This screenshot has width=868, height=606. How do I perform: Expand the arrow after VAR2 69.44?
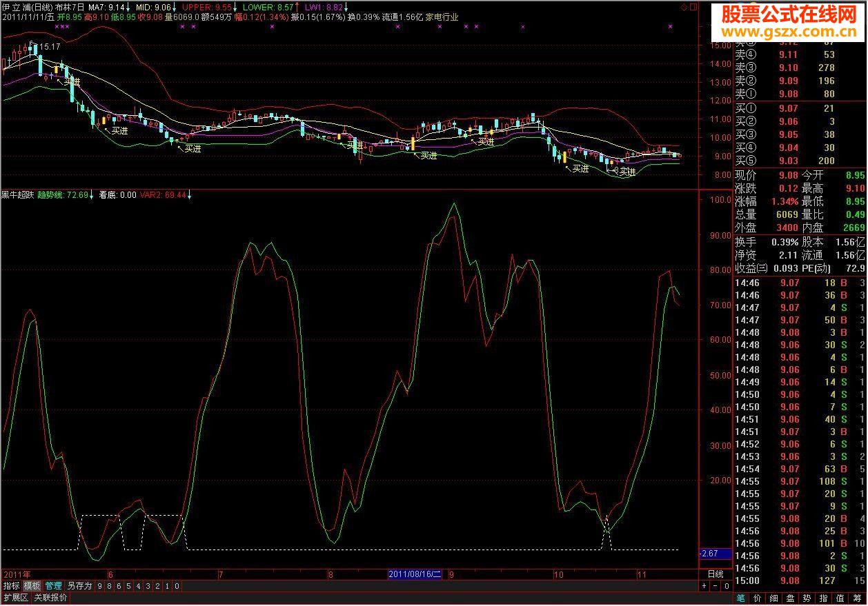tap(190, 195)
